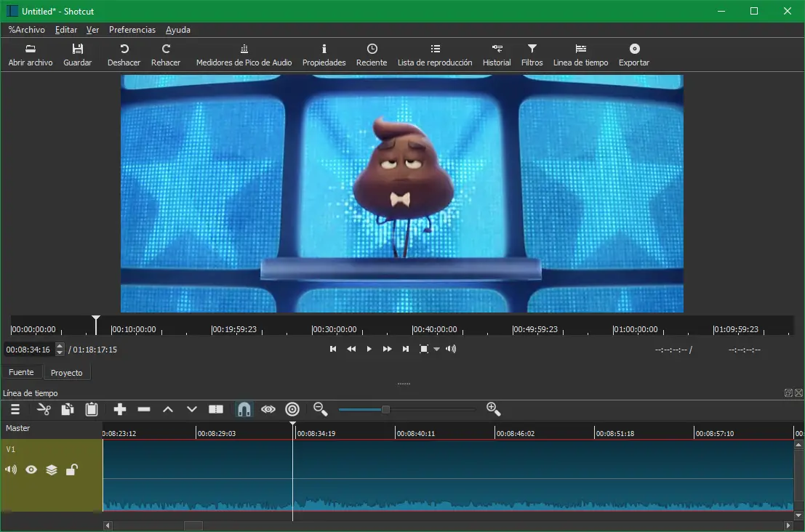Open the player volume control popup
805x532 pixels.
(x=451, y=350)
